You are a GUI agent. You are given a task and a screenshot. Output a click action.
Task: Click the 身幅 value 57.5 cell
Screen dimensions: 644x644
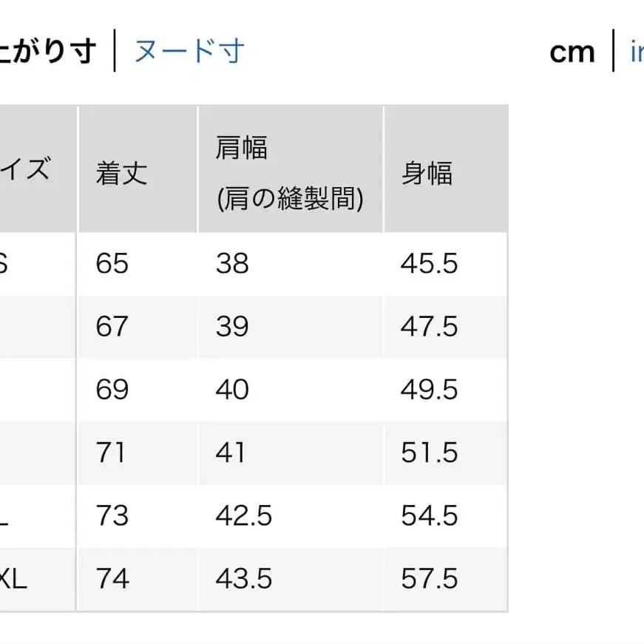tap(429, 580)
